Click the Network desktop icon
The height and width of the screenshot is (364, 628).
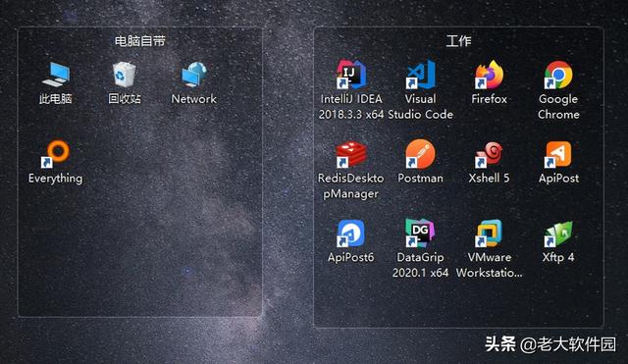[x=194, y=75]
